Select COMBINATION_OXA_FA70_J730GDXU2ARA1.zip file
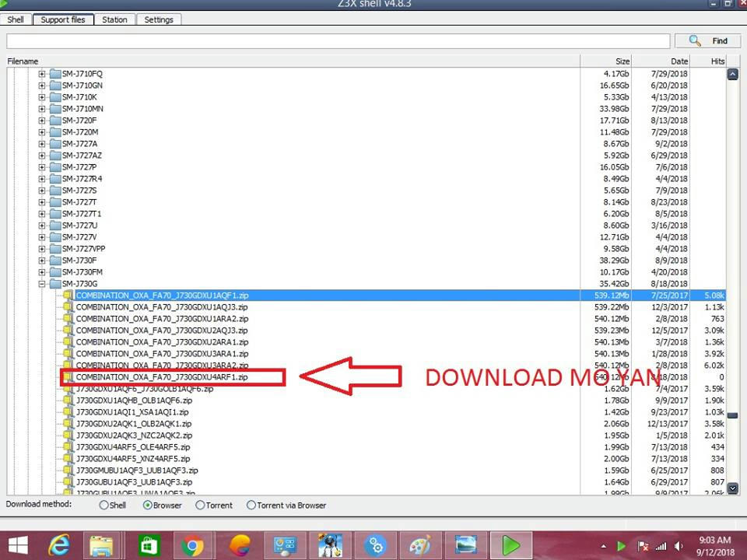 click(162, 342)
